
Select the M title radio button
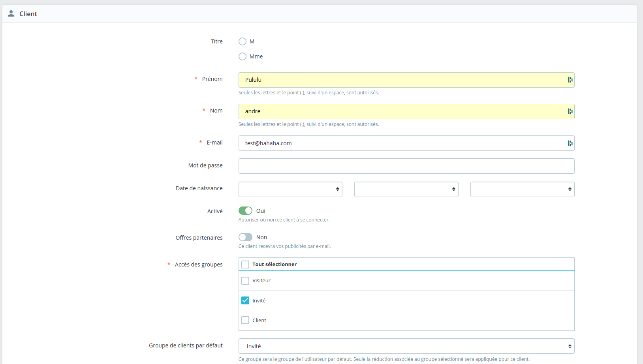(242, 41)
